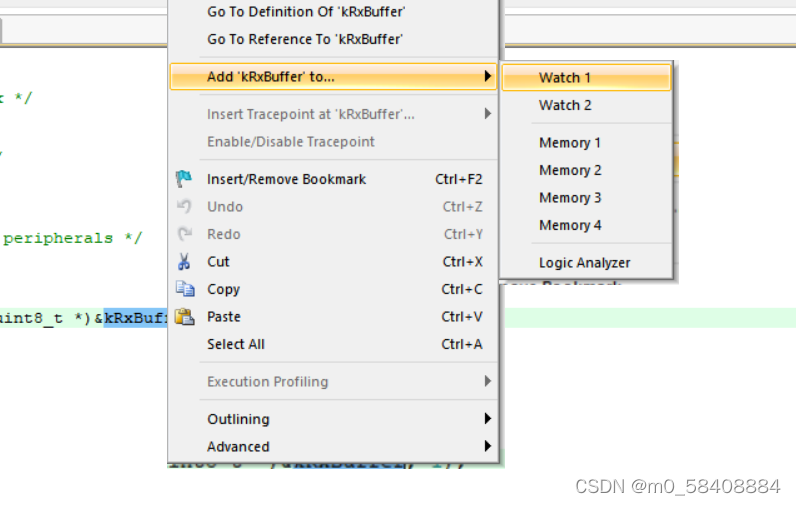Image resolution: width=796 pixels, height=505 pixels.
Task: Click the highlighted kRxBuf text in code
Action: click(x=136, y=318)
